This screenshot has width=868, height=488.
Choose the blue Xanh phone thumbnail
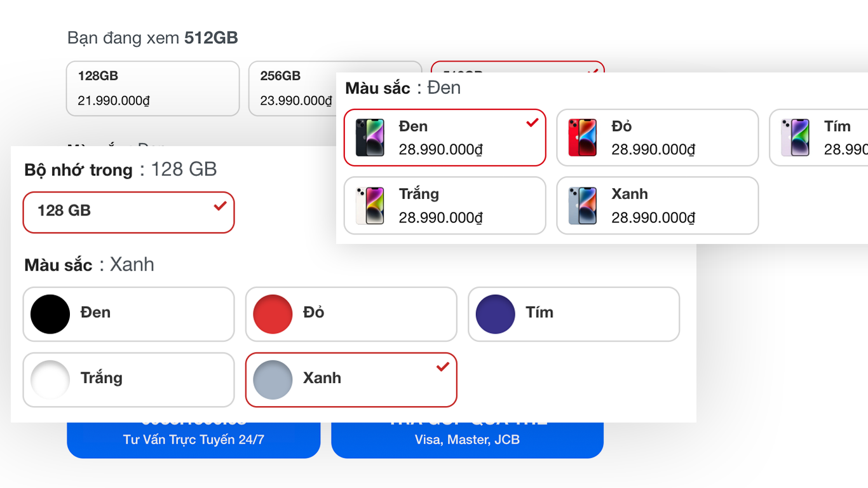tap(582, 205)
